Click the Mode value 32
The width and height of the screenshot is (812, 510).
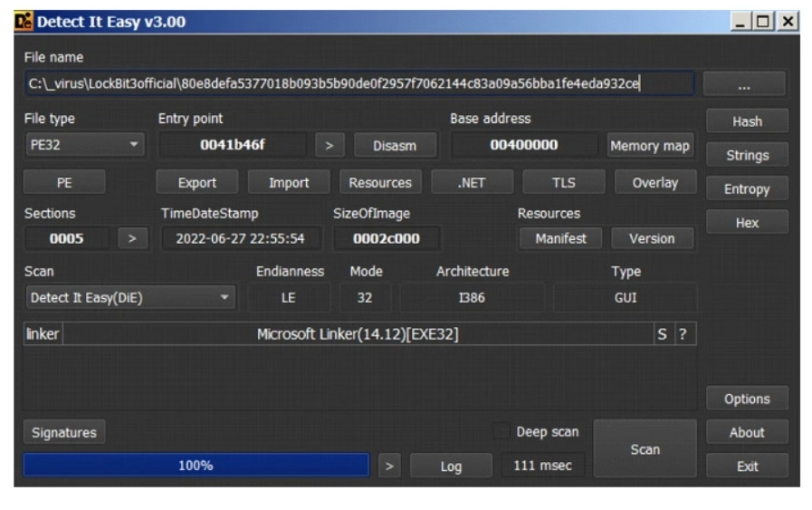(365, 297)
